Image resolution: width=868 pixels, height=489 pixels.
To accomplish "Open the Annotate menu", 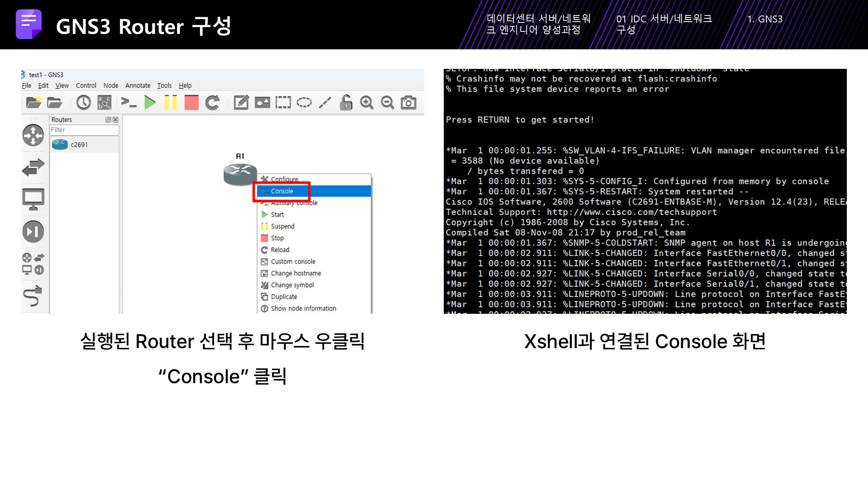I will pyautogui.click(x=138, y=86).
